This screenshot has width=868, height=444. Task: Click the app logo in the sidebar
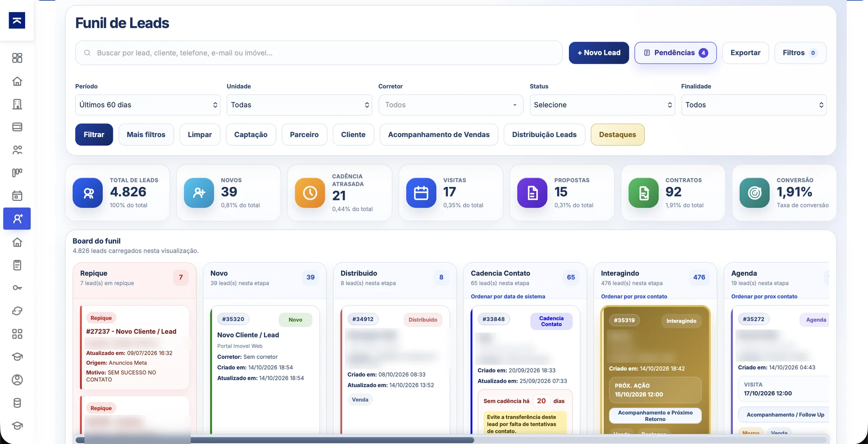(x=17, y=20)
